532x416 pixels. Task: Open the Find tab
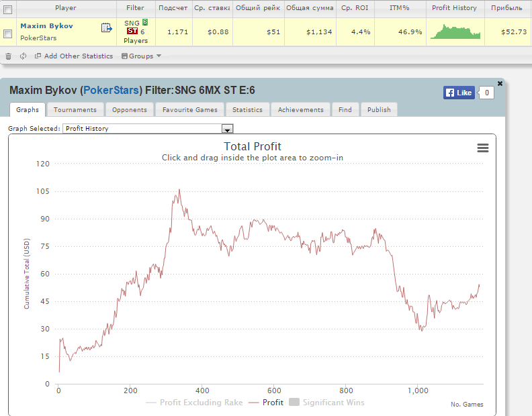tap(345, 109)
